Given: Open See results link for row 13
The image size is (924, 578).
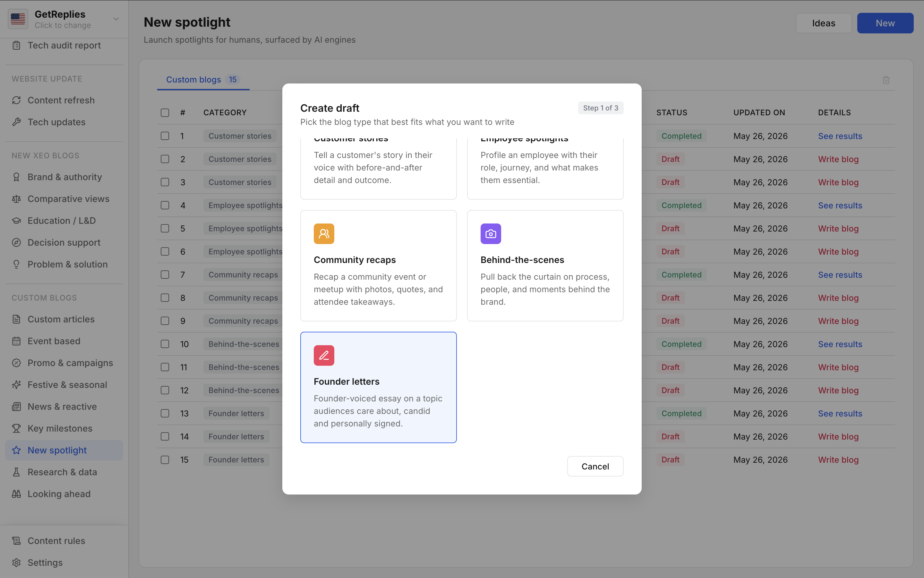Looking at the screenshot, I should tap(840, 413).
